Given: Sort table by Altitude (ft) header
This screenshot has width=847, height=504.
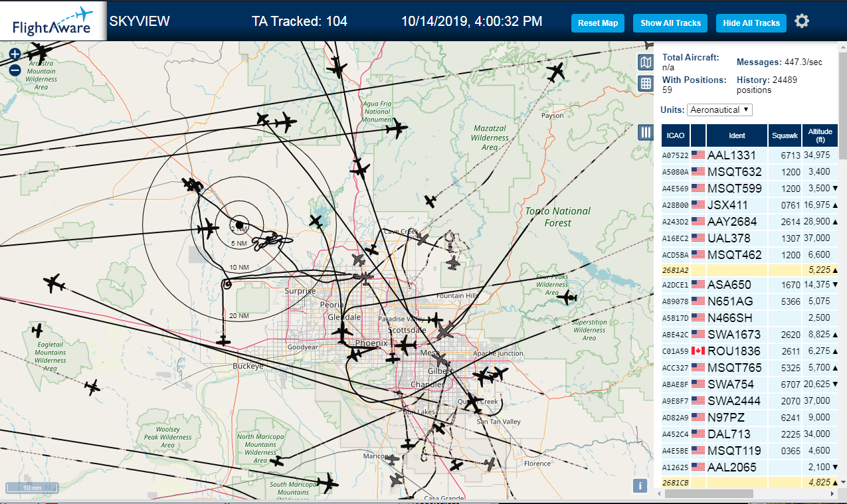Looking at the screenshot, I should [x=820, y=135].
